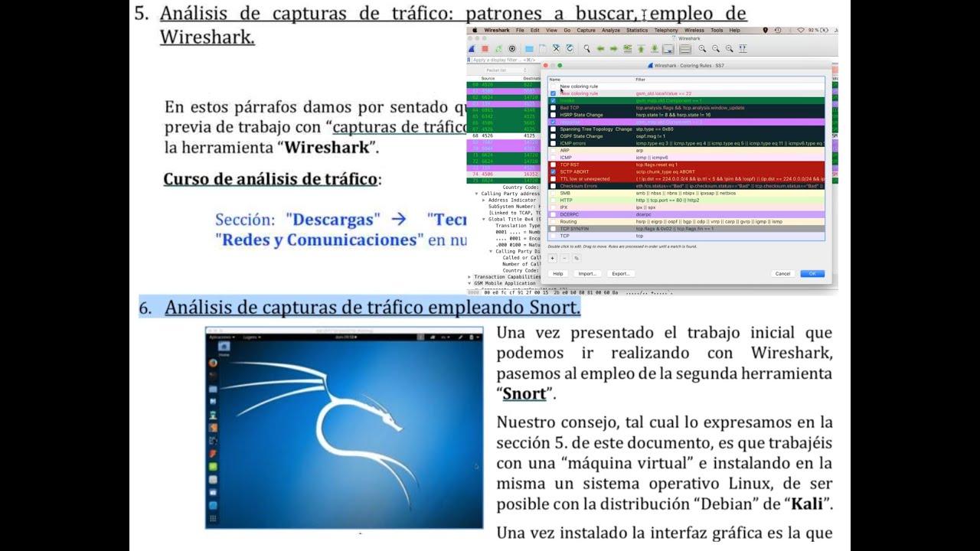980x551 pixels.
Task: Open Firefox in the Kali dock
Action: (x=213, y=363)
